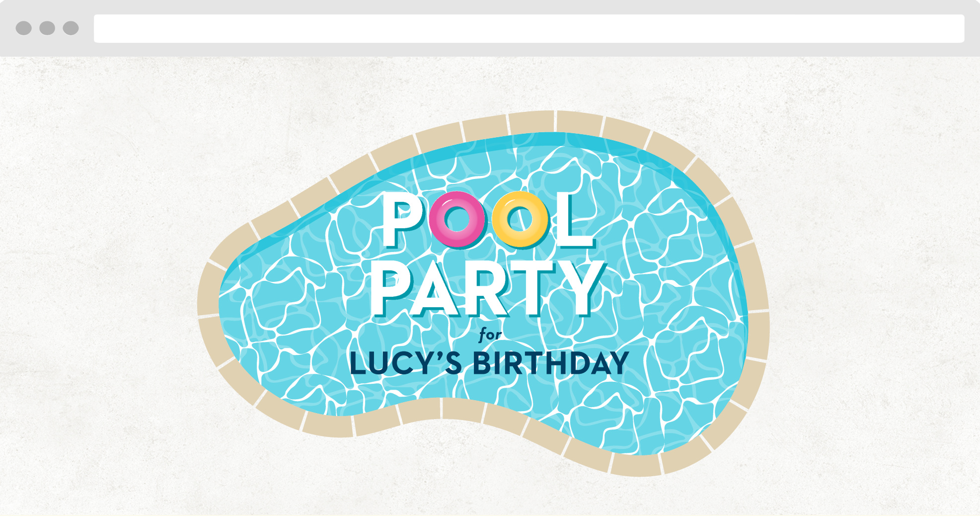Screen dimensions: 980x517
Task: Click the hole of the yellow float
Action: click(520, 219)
